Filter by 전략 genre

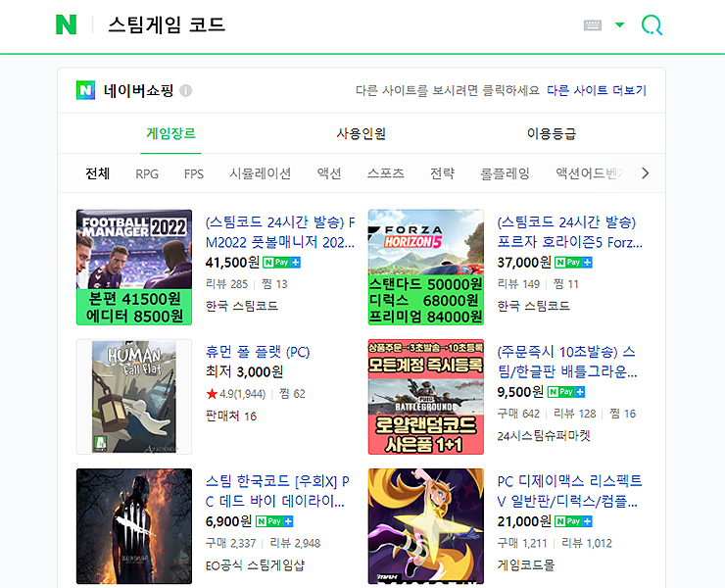[442, 173]
